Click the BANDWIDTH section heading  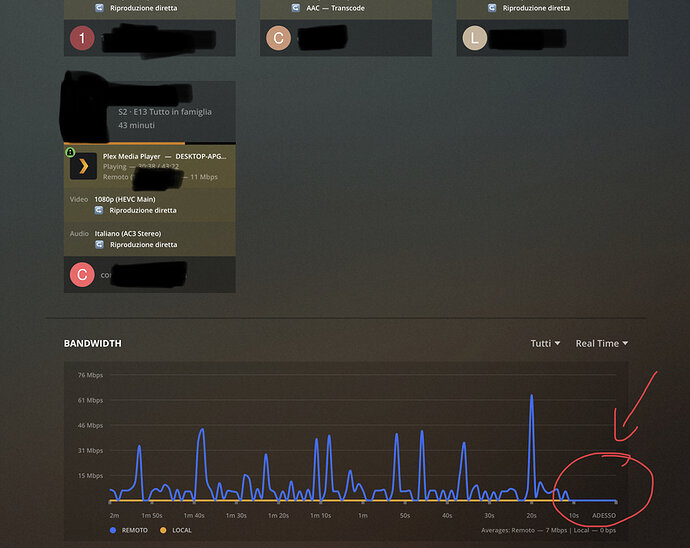(92, 343)
